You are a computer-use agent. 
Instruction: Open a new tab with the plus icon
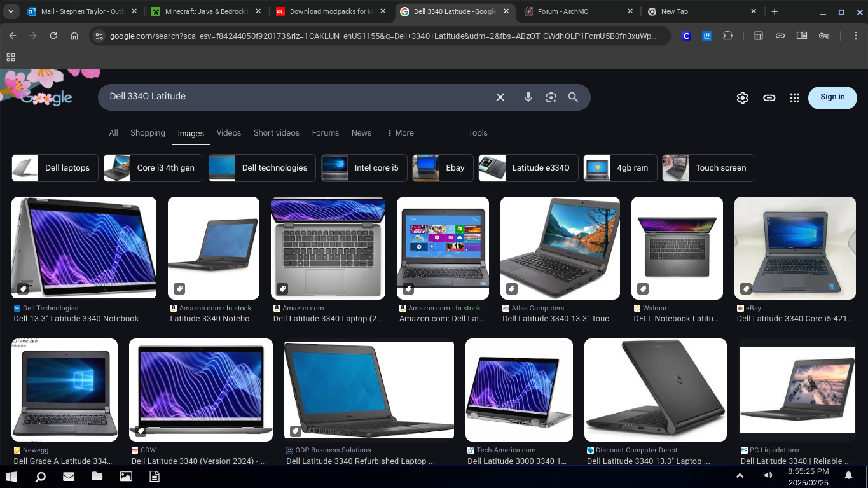pos(775,11)
